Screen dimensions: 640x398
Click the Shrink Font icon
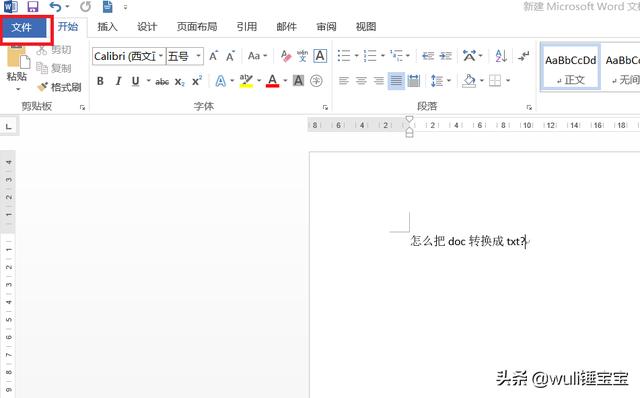coord(231,56)
